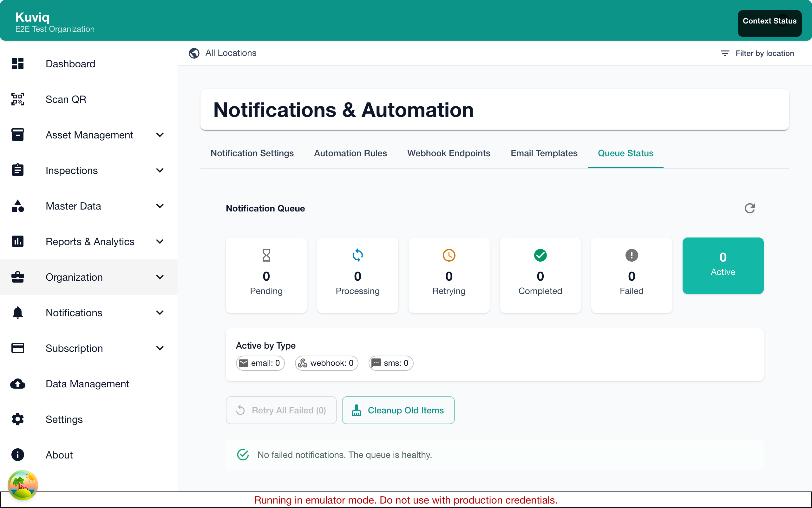Click the Pending label on its card
Screen dimensions: 812x508
[x=266, y=291]
